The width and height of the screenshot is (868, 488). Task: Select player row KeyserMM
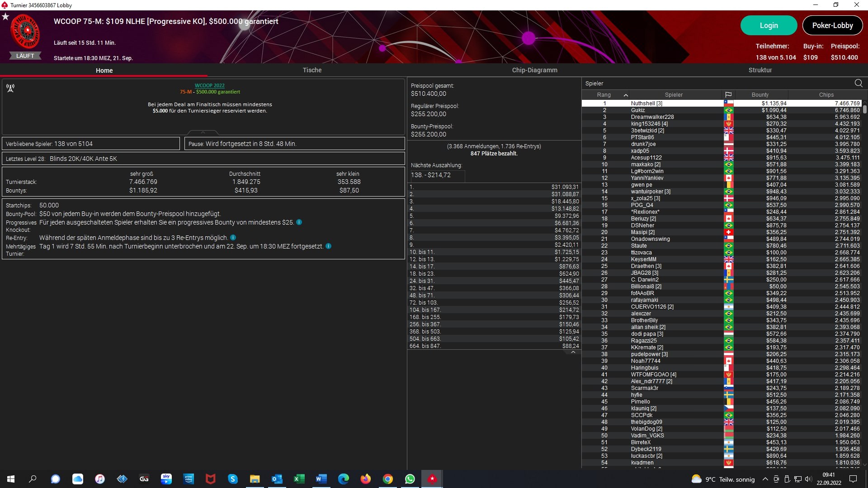point(721,259)
